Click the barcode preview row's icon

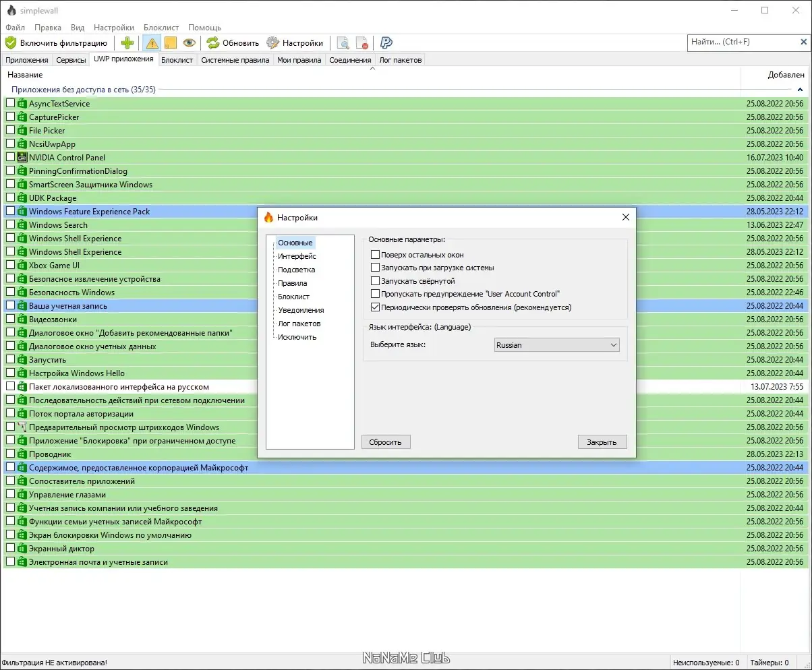point(22,427)
